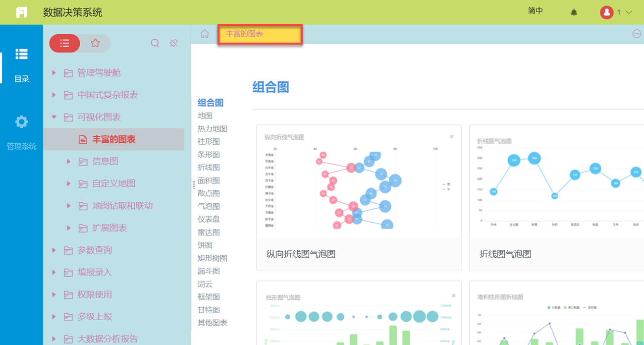Click the 多级上报 folder icon
The height and width of the screenshot is (345, 644).
click(68, 317)
